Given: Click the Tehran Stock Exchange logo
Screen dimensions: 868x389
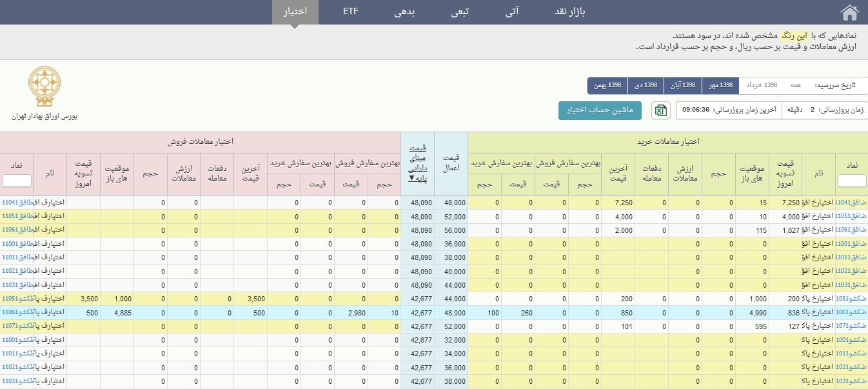Looking at the screenshot, I should pos(44,88).
